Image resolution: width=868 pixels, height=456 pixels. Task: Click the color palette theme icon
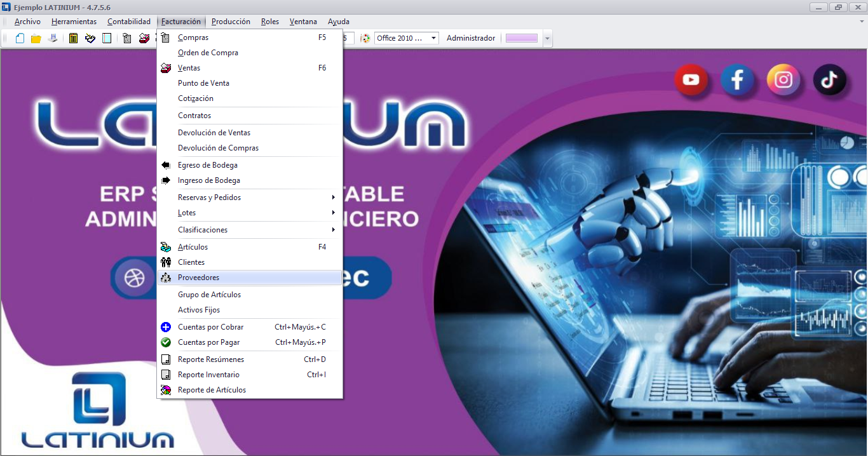point(365,38)
